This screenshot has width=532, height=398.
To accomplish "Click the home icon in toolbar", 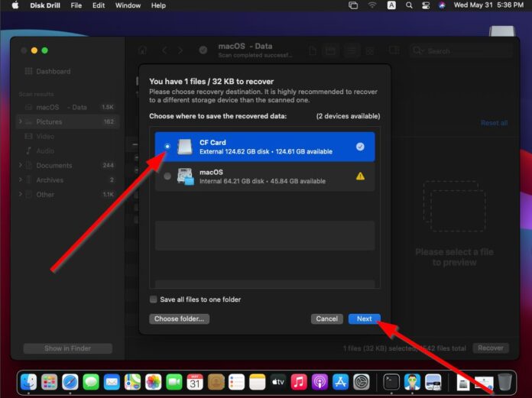I will (142, 50).
